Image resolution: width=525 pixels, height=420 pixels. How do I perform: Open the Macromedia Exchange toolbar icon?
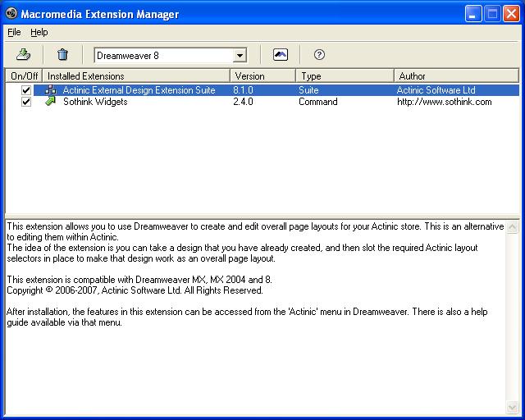pos(281,55)
